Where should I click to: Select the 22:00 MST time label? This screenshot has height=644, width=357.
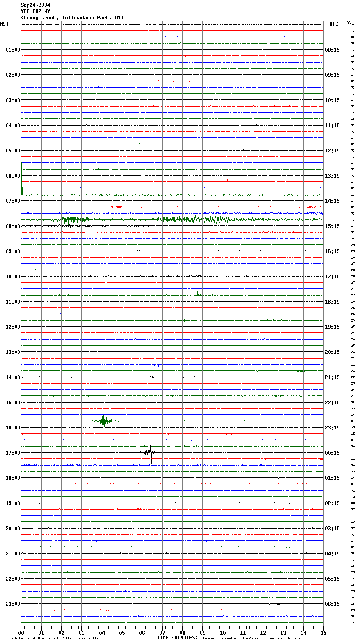tap(13, 579)
